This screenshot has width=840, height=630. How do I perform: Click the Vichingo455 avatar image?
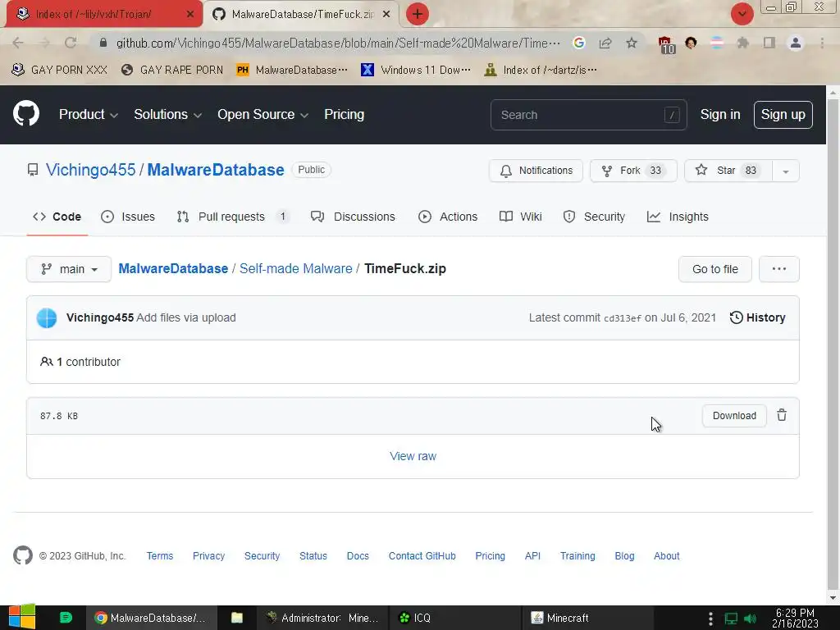47,317
